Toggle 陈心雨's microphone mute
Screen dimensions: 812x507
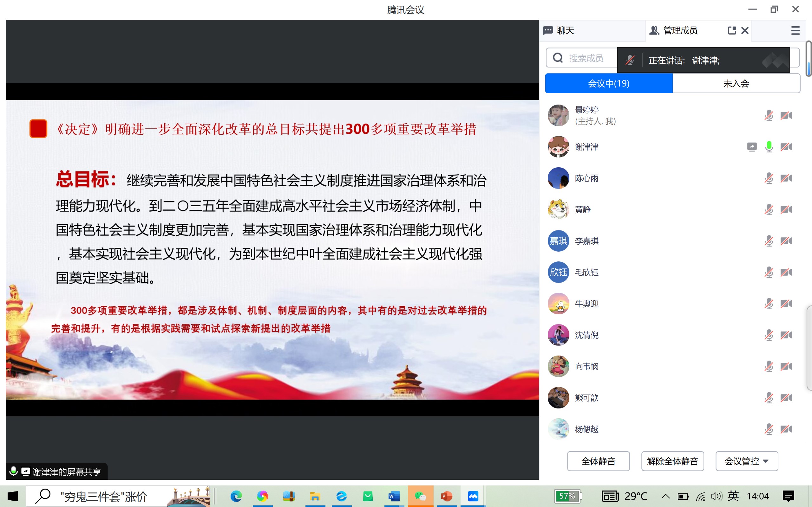tap(769, 178)
